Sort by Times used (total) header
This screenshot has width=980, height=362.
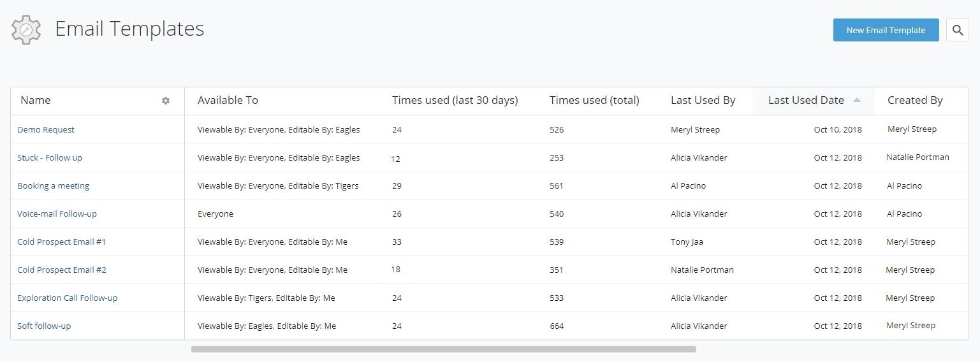pyautogui.click(x=594, y=100)
